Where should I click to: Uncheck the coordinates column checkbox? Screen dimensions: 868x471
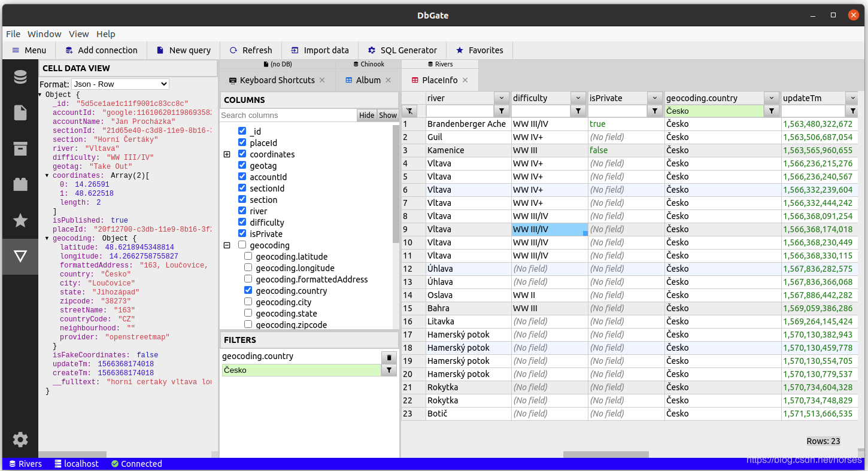click(x=242, y=154)
